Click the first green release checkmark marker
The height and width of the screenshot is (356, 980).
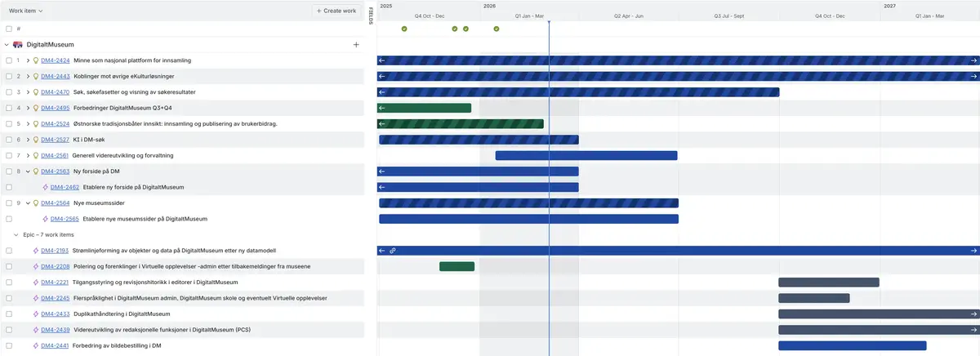pos(404,29)
